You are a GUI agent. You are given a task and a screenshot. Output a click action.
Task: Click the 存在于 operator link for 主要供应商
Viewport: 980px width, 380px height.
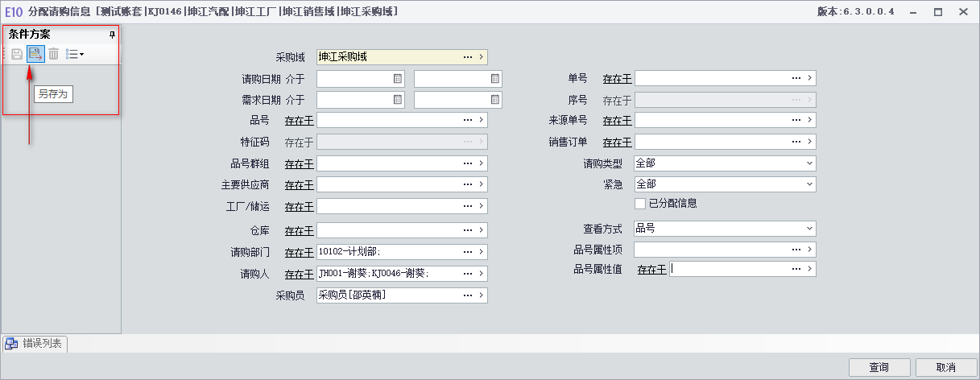click(x=299, y=185)
